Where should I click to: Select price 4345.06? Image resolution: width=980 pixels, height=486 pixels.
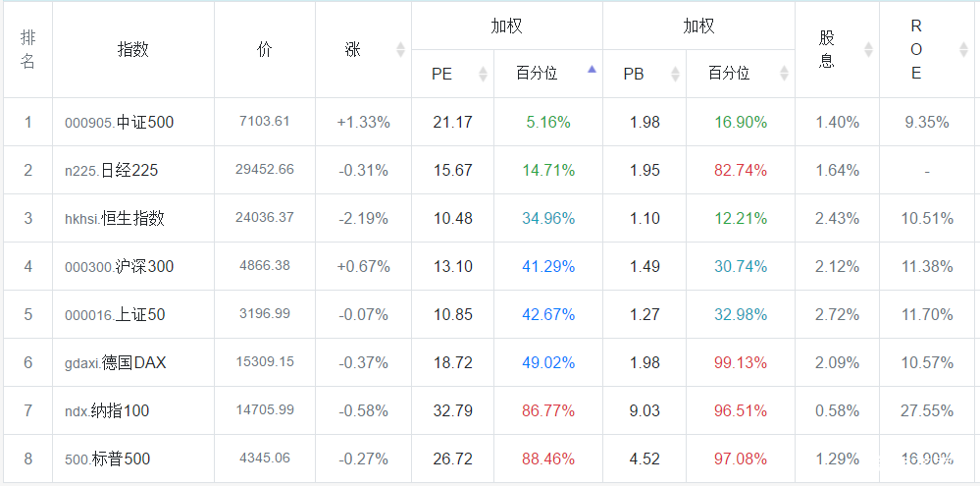pyautogui.click(x=265, y=458)
